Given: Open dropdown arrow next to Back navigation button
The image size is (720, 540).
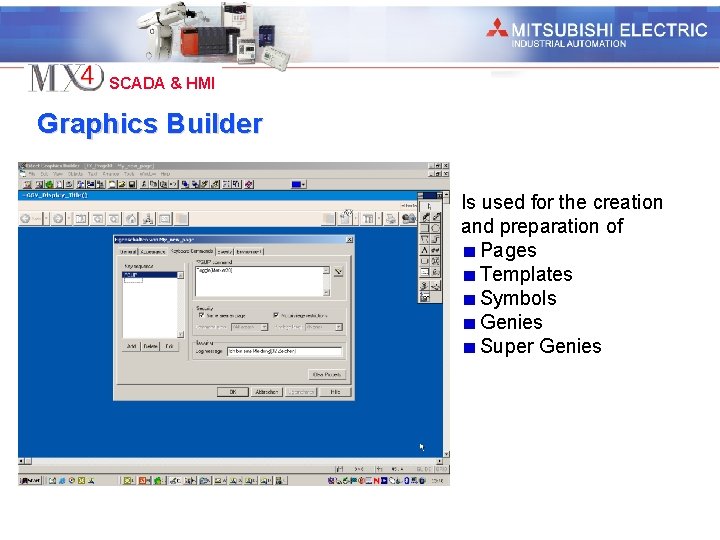Looking at the screenshot, I should point(46,219).
